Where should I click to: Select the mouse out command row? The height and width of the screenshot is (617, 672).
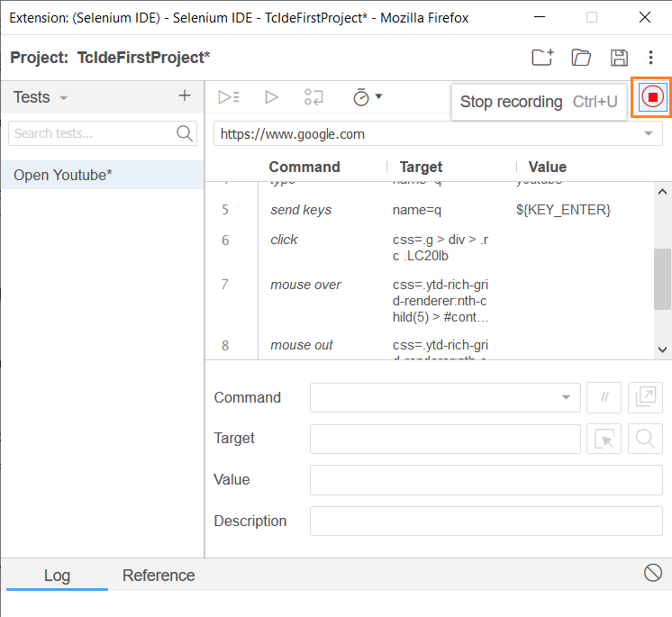pos(430,345)
